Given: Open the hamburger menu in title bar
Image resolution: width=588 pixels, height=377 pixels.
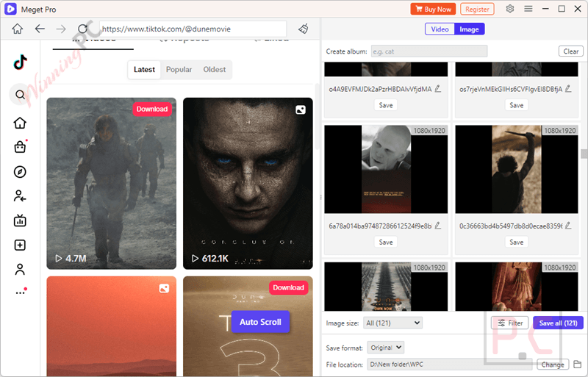Looking at the screenshot, I should (x=528, y=9).
